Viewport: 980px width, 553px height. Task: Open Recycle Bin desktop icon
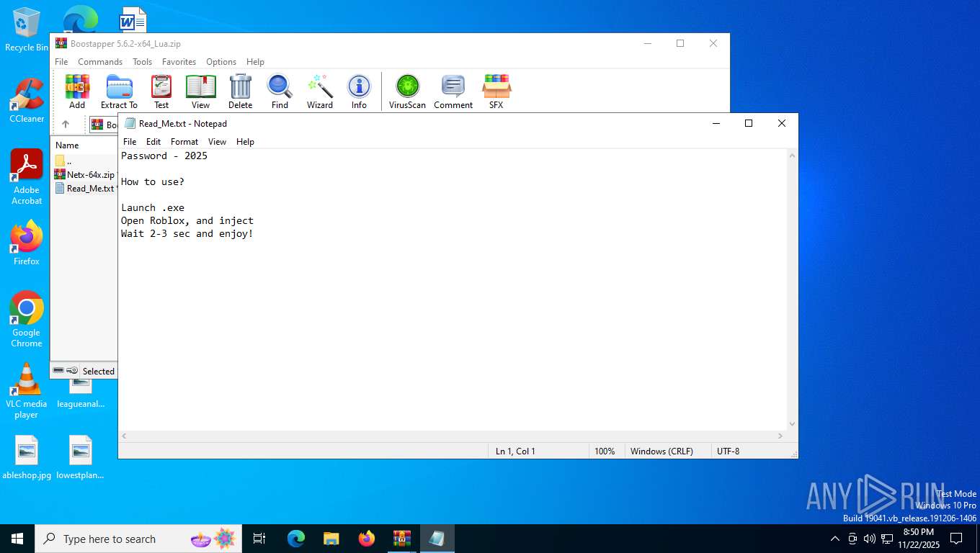click(x=27, y=30)
